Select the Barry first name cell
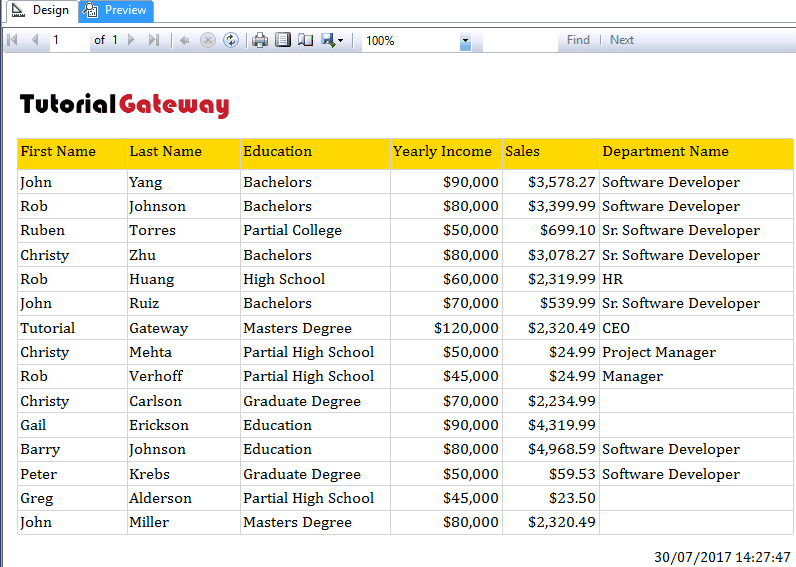The image size is (796, 567). tap(72, 449)
